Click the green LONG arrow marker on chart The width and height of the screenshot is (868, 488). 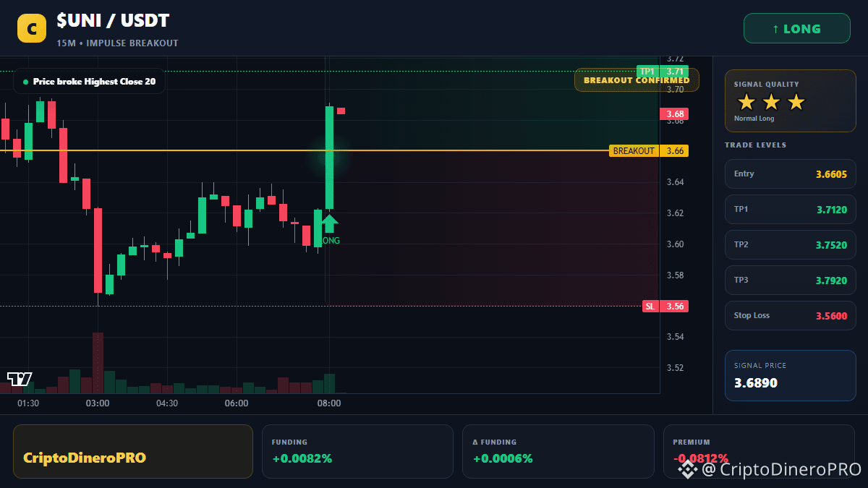(329, 223)
